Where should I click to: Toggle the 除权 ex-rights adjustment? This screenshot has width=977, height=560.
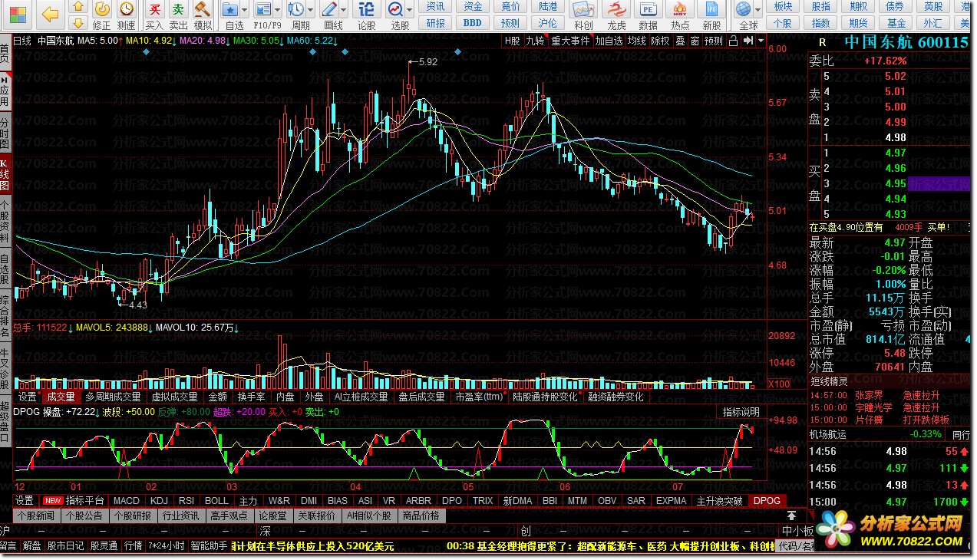point(660,41)
